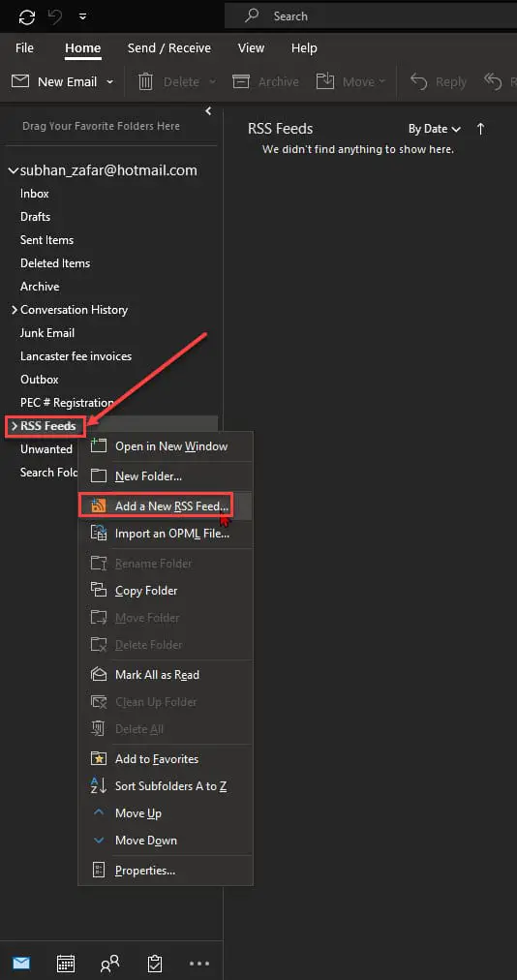Click the Send/Receive sync icon in title bar
Viewport: 517px width, 980px height.
click(27, 16)
